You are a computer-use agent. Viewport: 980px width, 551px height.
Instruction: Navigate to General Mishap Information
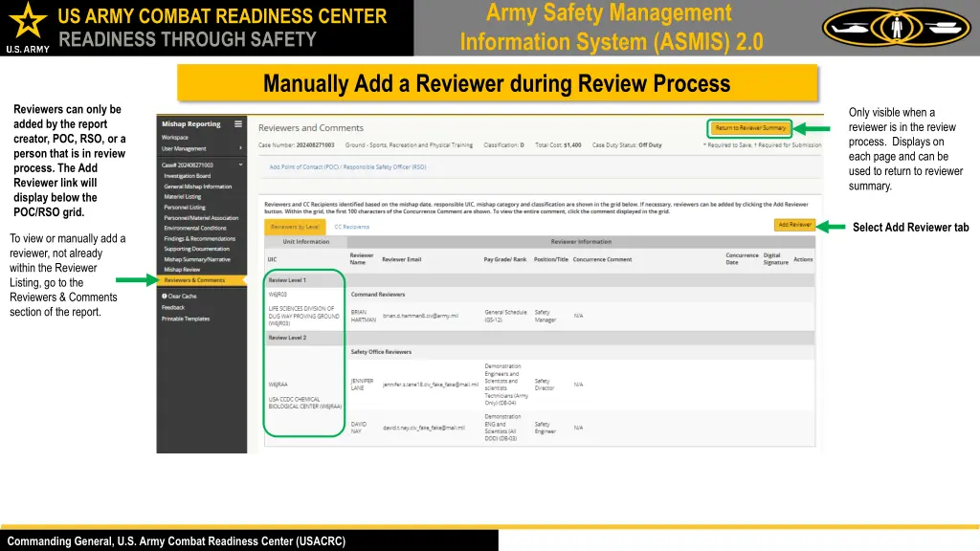click(196, 187)
